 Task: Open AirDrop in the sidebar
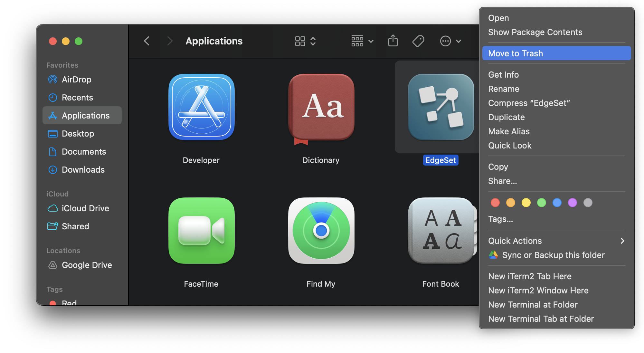pyautogui.click(x=82, y=80)
